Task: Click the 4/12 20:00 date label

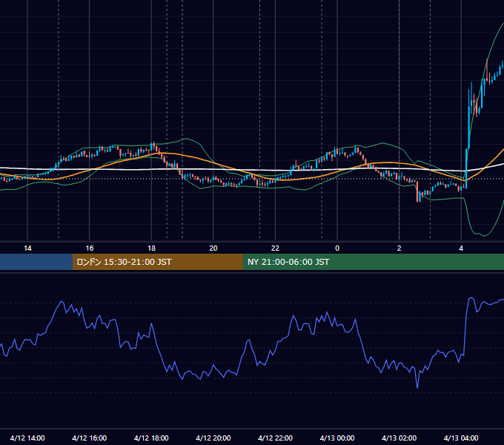Action: tap(213, 438)
